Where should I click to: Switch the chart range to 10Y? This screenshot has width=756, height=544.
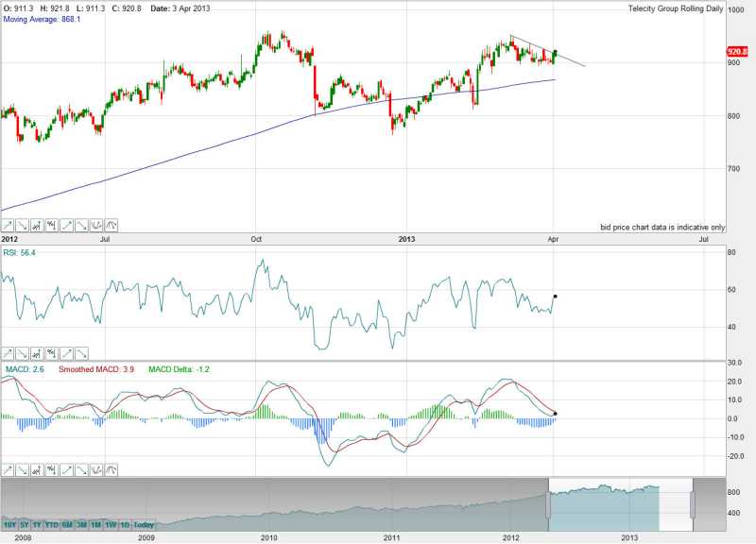coord(9,524)
